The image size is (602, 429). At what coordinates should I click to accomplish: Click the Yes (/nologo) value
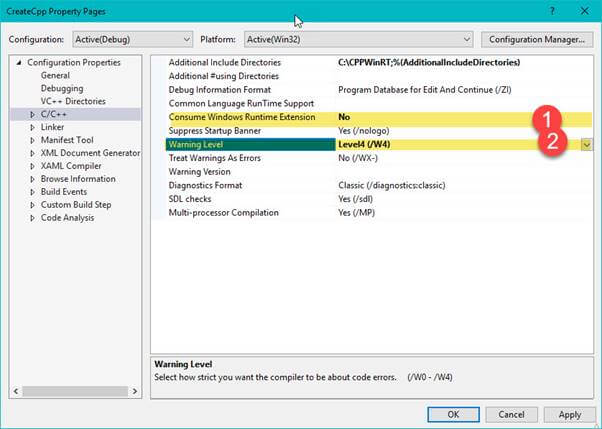click(364, 131)
